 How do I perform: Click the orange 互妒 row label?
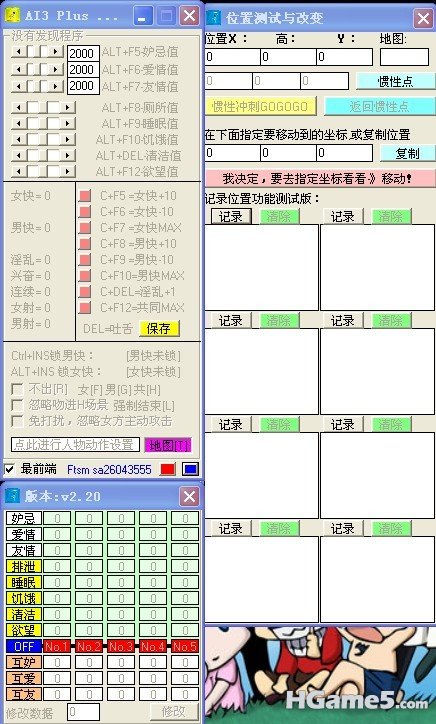pos(24,662)
